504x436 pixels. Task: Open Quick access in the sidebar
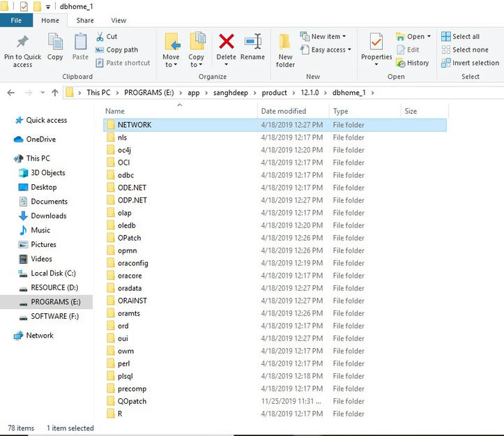[41, 120]
